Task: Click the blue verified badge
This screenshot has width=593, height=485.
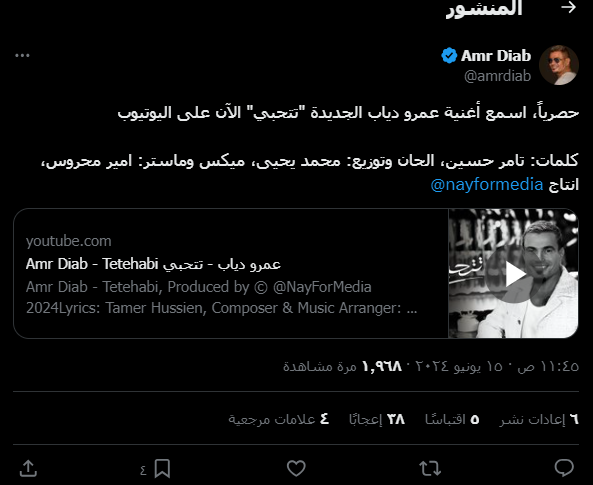Action: pos(449,56)
